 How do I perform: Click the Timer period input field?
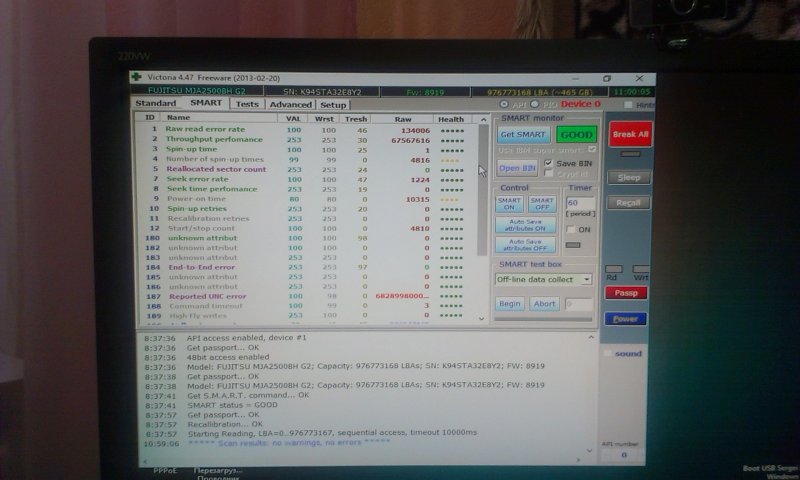click(579, 203)
